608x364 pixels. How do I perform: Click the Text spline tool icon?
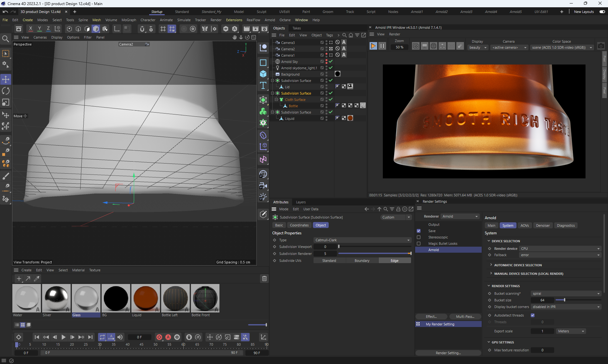coord(263,86)
